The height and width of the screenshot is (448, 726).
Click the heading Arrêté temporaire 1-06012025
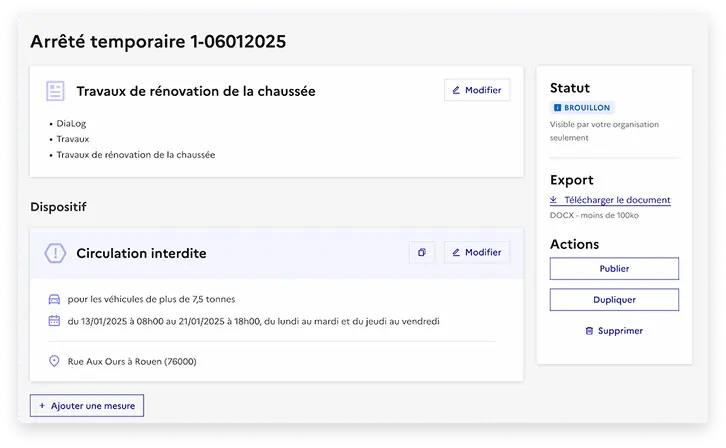pyautogui.click(x=158, y=42)
